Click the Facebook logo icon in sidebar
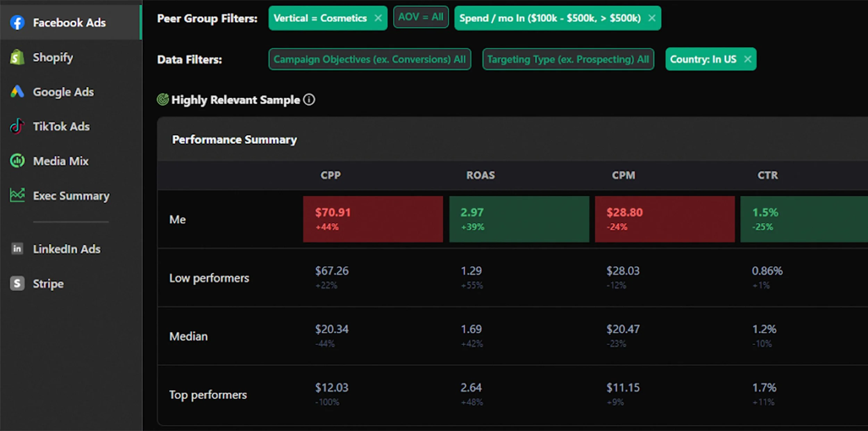This screenshot has height=431, width=868. [17, 23]
